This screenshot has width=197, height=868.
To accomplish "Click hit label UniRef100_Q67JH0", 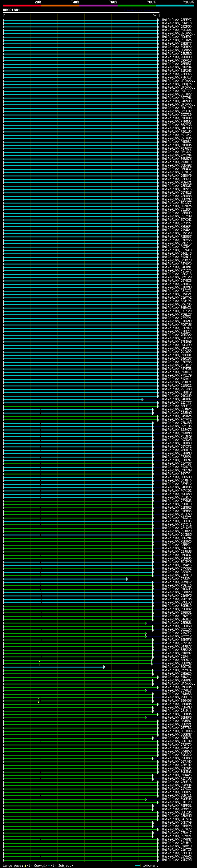I will 176,761.
